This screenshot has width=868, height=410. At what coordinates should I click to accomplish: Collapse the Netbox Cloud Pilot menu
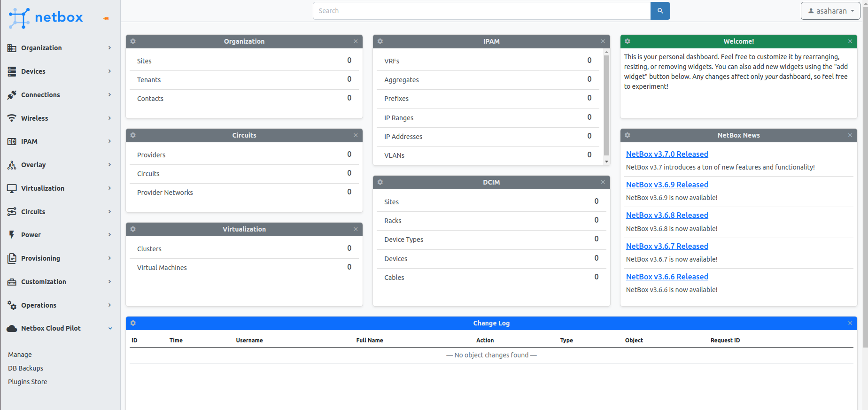[110, 328]
